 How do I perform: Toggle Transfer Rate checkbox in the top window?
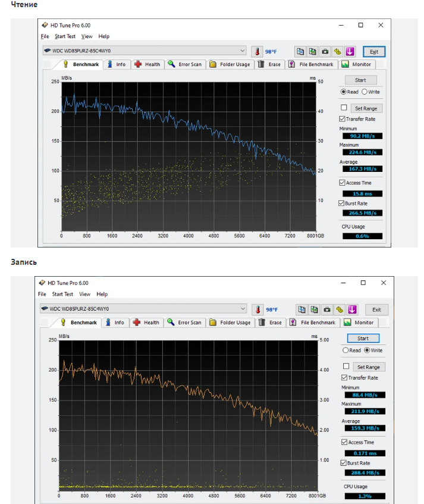point(343,119)
